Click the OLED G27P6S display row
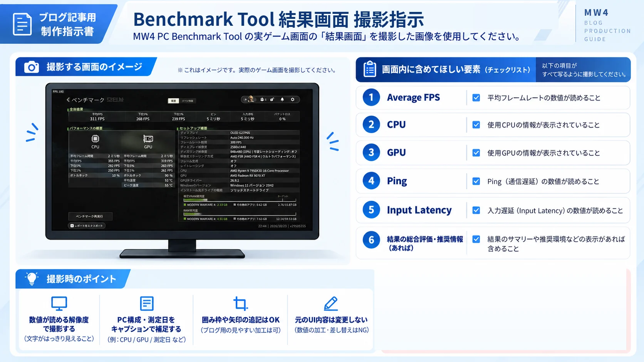The image size is (644, 362). [x=239, y=133]
